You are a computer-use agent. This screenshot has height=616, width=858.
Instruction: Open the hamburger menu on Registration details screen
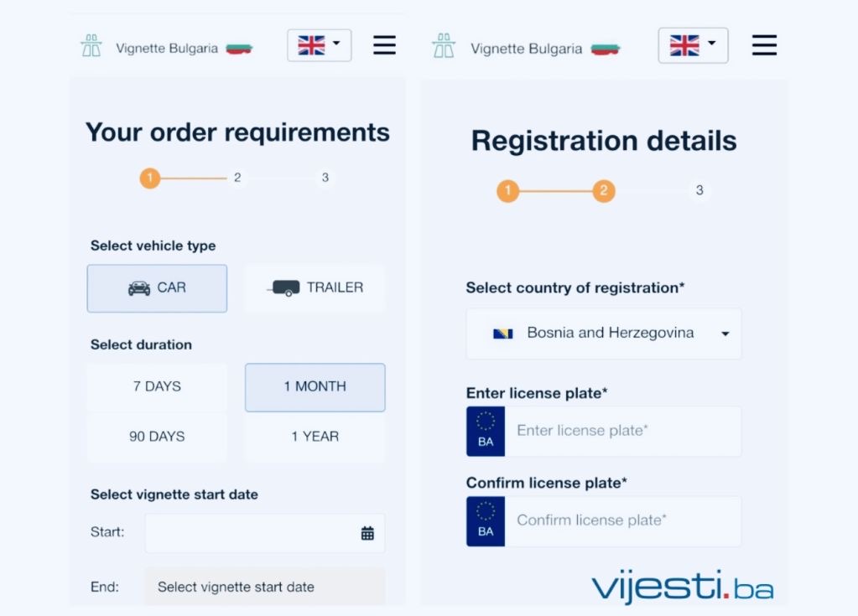point(764,45)
